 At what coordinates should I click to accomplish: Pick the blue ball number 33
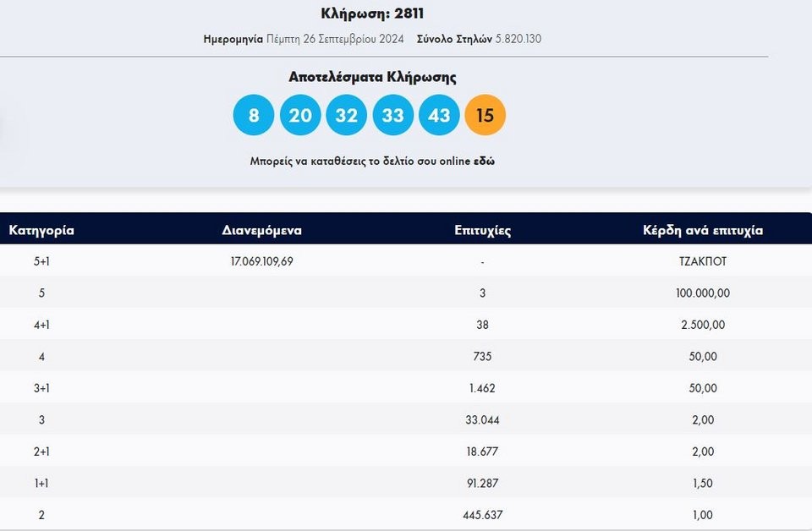392,115
